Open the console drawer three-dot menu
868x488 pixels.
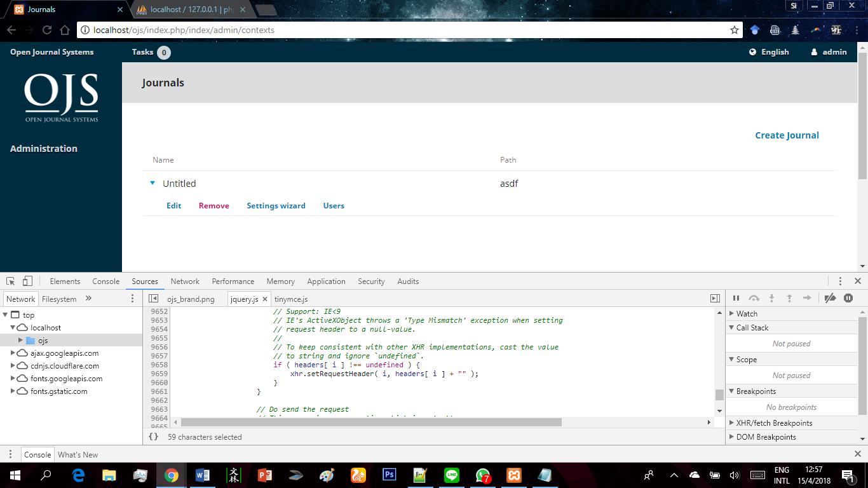click(10, 454)
